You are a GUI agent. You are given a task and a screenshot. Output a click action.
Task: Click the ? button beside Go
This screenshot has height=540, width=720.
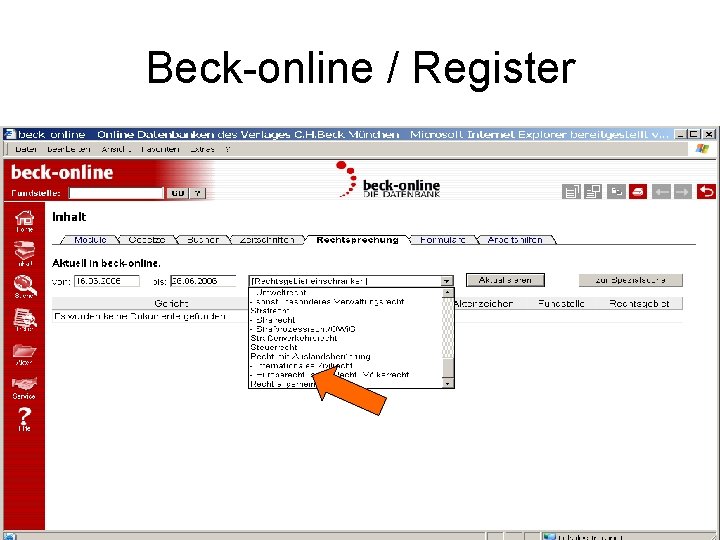pyautogui.click(x=197, y=193)
